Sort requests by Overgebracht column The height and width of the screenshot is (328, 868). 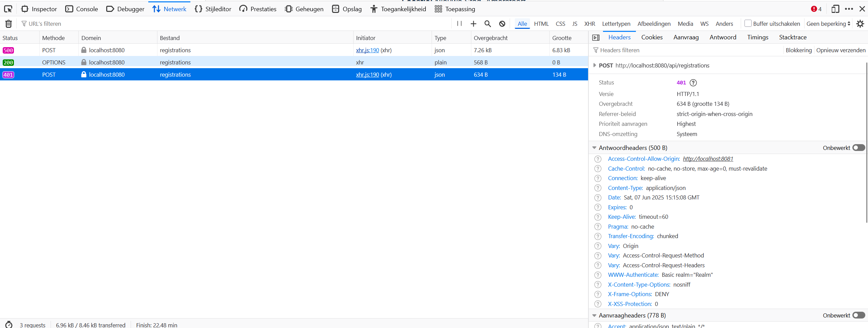(x=510, y=38)
